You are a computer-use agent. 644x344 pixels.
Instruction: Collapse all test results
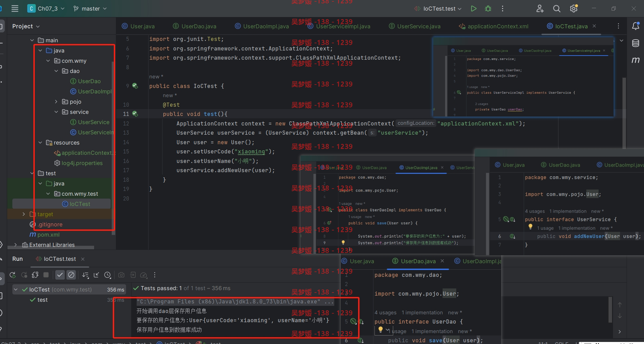(x=96, y=275)
